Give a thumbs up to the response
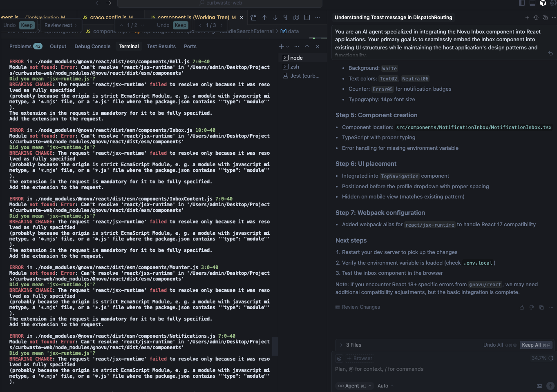 click(x=522, y=307)
